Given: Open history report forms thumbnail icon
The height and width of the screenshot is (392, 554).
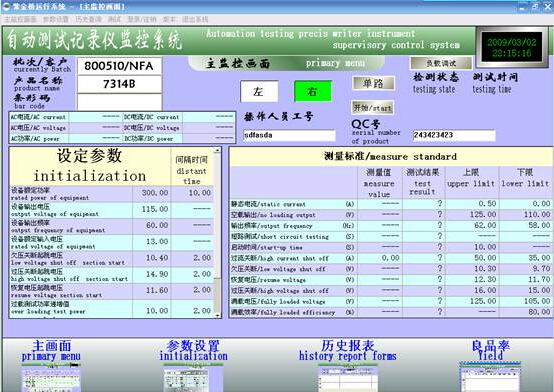Looking at the screenshot, I should pos(348,378).
